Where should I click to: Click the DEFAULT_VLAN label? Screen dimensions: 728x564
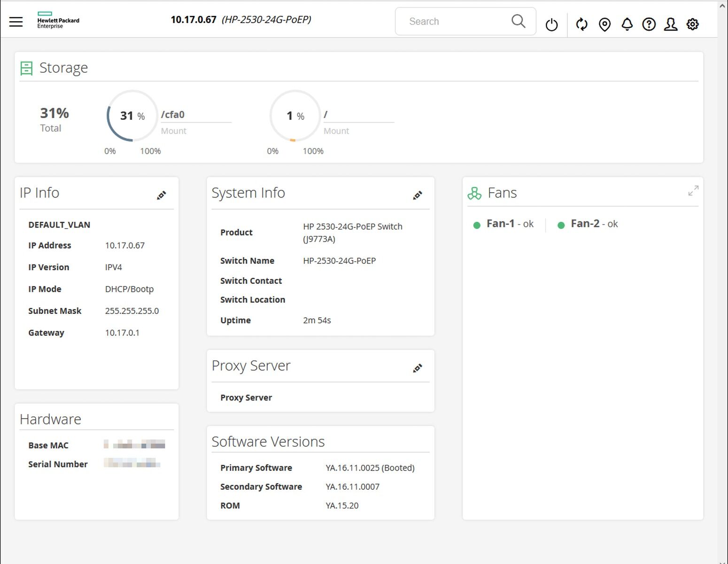pyautogui.click(x=59, y=225)
